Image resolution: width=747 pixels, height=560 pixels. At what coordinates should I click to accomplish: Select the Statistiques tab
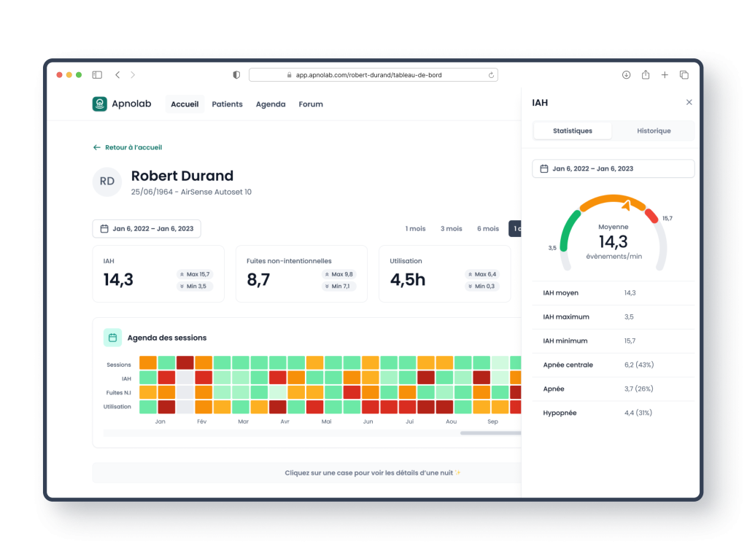pos(573,131)
